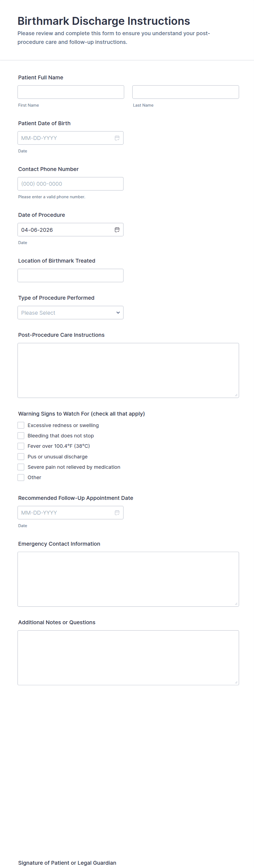Image resolution: width=254 pixels, height=868 pixels.
Task: Open calendar picker for Follow-Up Appointment Date
Action: coord(117,512)
